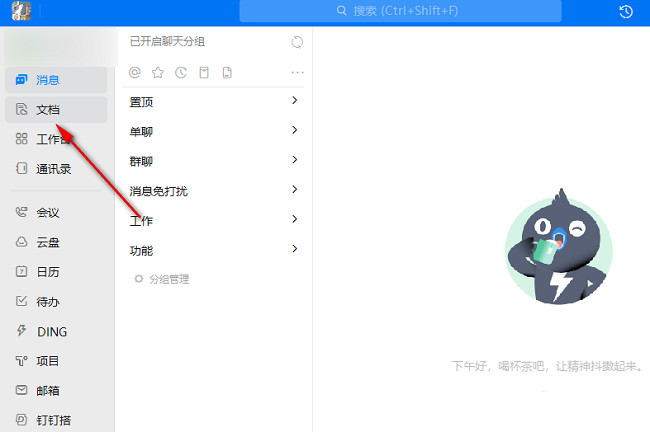The height and width of the screenshot is (432, 650).
Task: Expand the 单聊 chat group
Action: [213, 131]
